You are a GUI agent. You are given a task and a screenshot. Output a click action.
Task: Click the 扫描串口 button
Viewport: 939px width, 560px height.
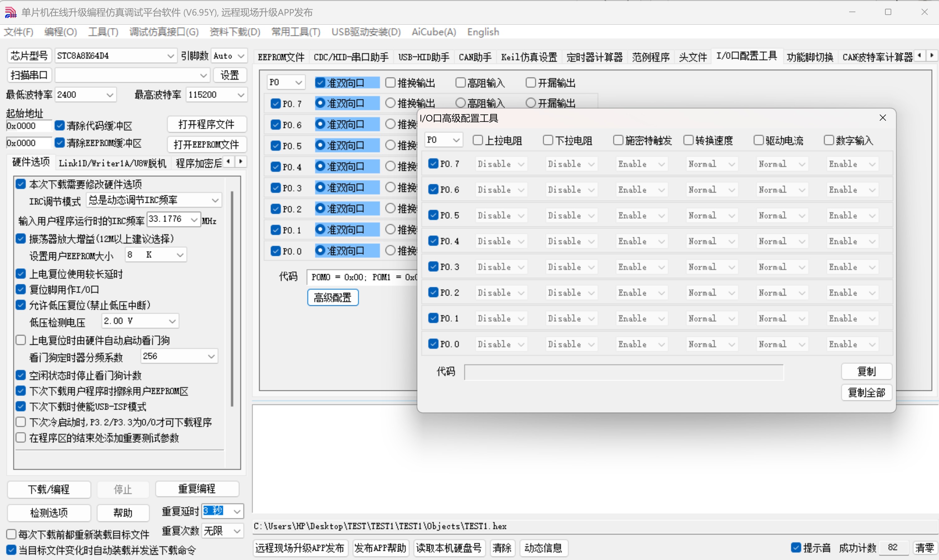[29, 75]
